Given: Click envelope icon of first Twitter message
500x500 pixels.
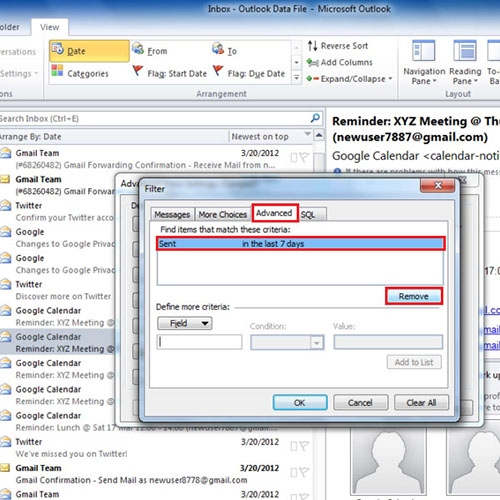Looking at the screenshot, I should point(6,205).
